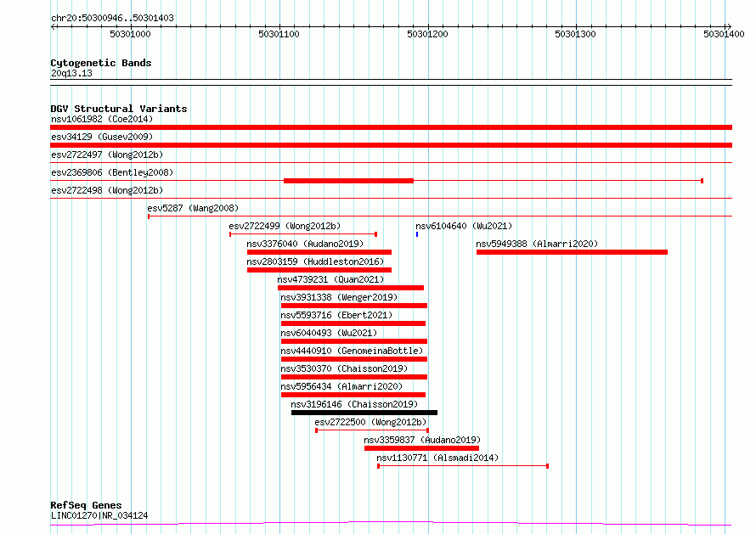Image resolution: width=756 pixels, height=534 pixels.
Task: Select the red bar under nsv1061982
Action: (x=391, y=127)
